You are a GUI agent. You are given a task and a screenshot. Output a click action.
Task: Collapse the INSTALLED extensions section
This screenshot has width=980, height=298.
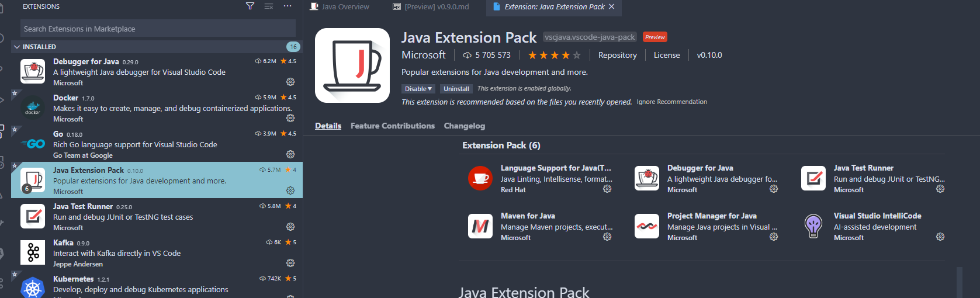pyautogui.click(x=156, y=47)
